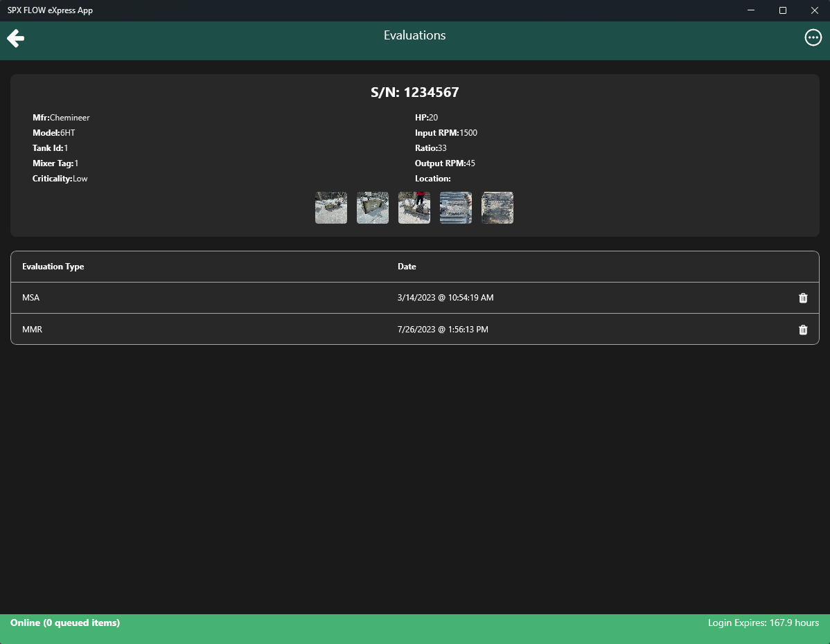This screenshot has height=644, width=830.
Task: Click the Ratio: 33 value
Action: point(430,148)
